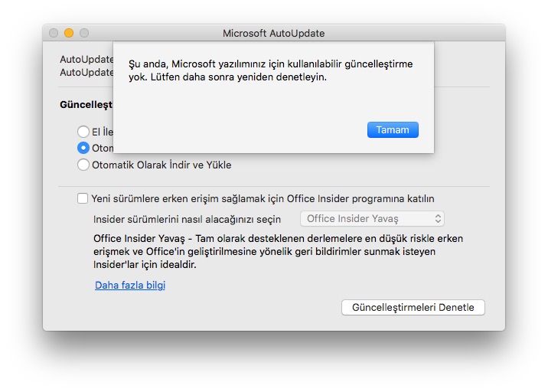Click the no-updates message text in dialog
The height and width of the screenshot is (392, 548).
coord(270,70)
